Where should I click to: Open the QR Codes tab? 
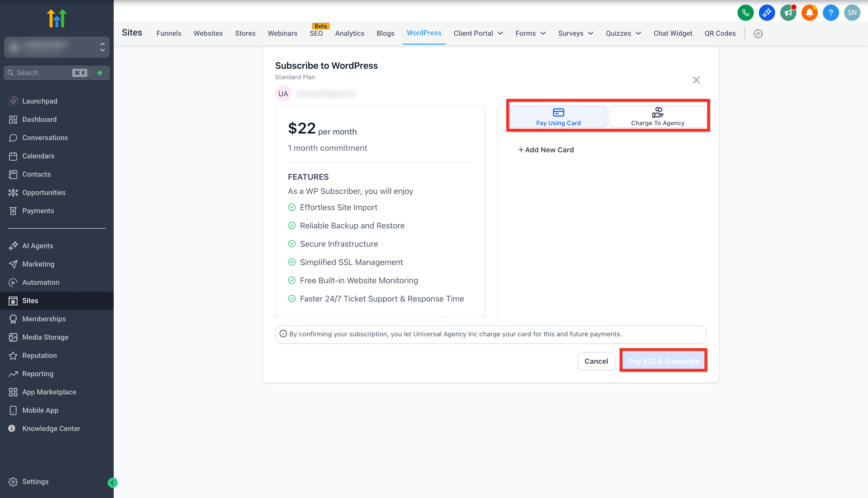720,33
